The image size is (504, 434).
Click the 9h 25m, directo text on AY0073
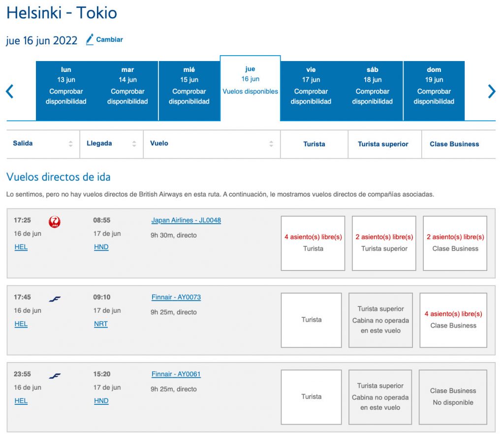pyautogui.click(x=174, y=312)
